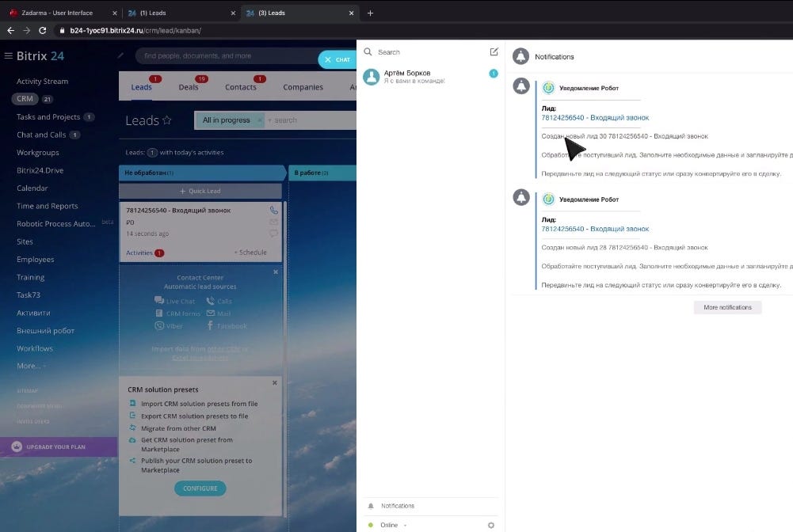Open Calendar in sidebar
The image size is (793, 532).
click(x=32, y=188)
